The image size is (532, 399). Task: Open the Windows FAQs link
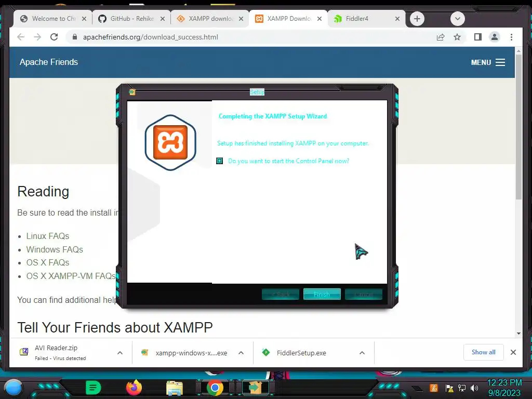pyautogui.click(x=55, y=249)
